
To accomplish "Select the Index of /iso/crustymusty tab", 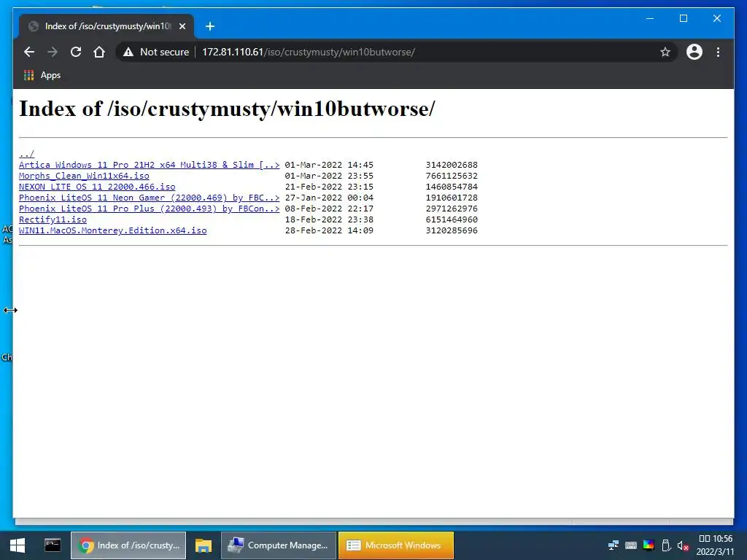I will (107, 26).
